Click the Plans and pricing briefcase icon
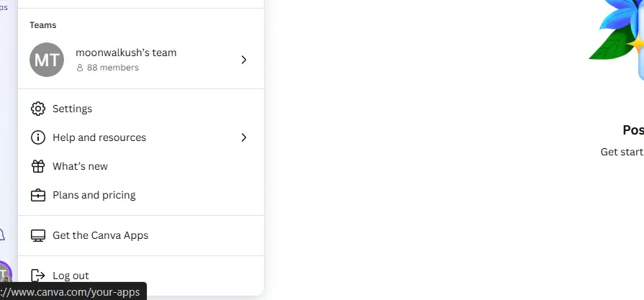This screenshot has width=644, height=300. click(38, 195)
